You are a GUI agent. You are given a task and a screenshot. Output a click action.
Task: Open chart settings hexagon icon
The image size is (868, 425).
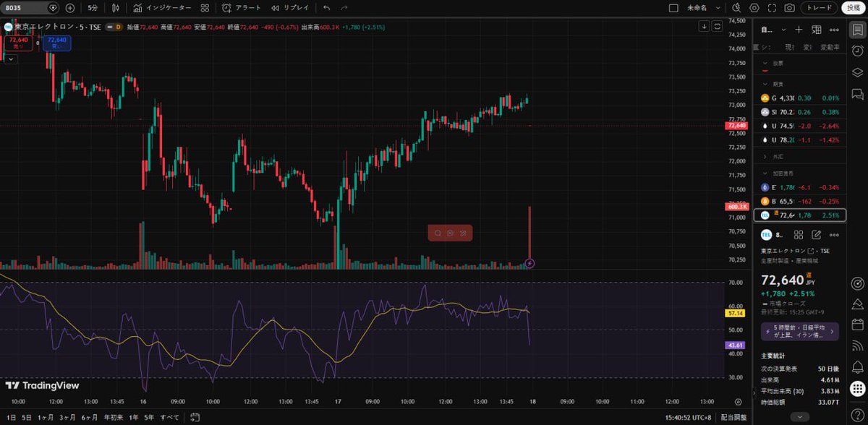[x=754, y=8]
